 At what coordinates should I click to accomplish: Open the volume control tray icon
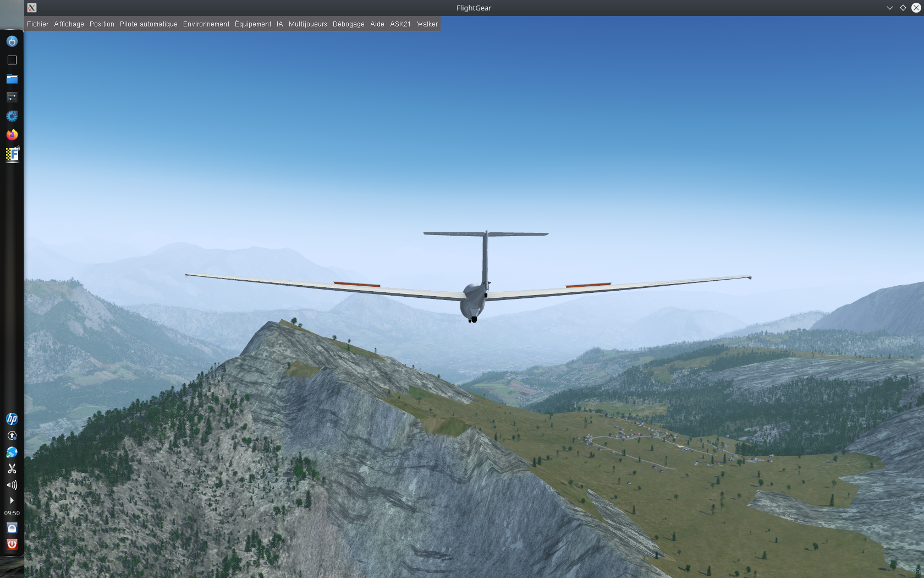click(x=12, y=485)
